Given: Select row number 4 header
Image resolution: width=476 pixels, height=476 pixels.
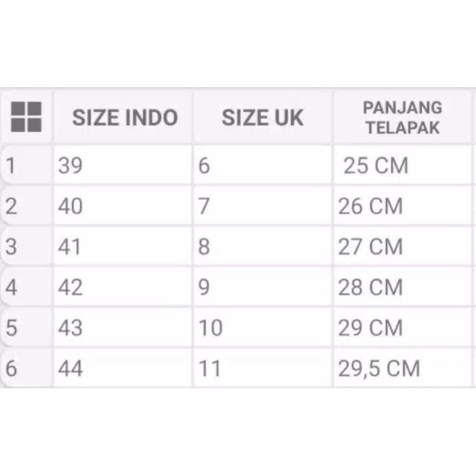Looking at the screenshot, I should click(25, 287).
